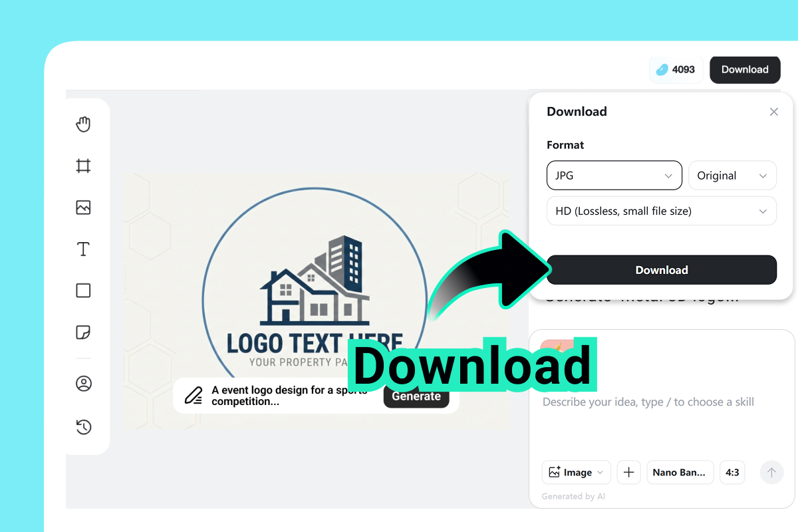
Task: Choose the 4:3 aspect ratio
Action: 732,472
